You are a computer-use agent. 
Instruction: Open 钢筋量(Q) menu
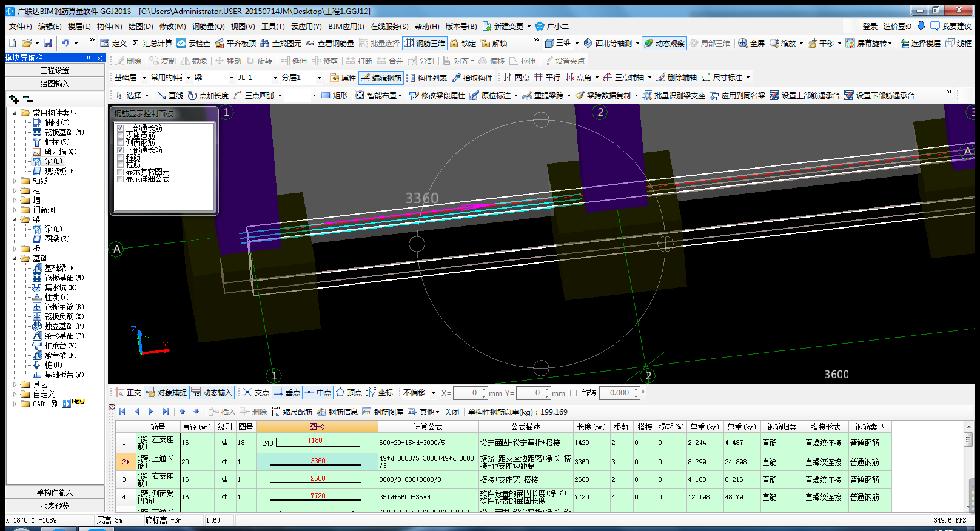pos(208,26)
